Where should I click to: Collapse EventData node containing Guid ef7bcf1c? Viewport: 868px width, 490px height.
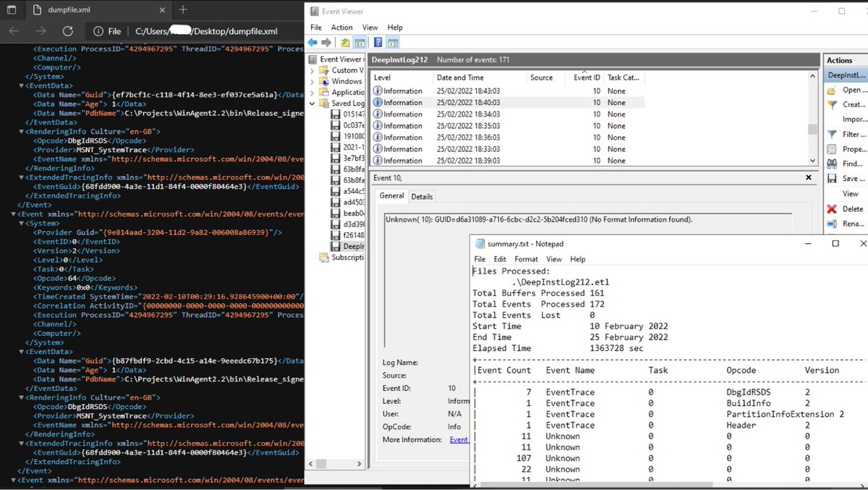coord(22,85)
